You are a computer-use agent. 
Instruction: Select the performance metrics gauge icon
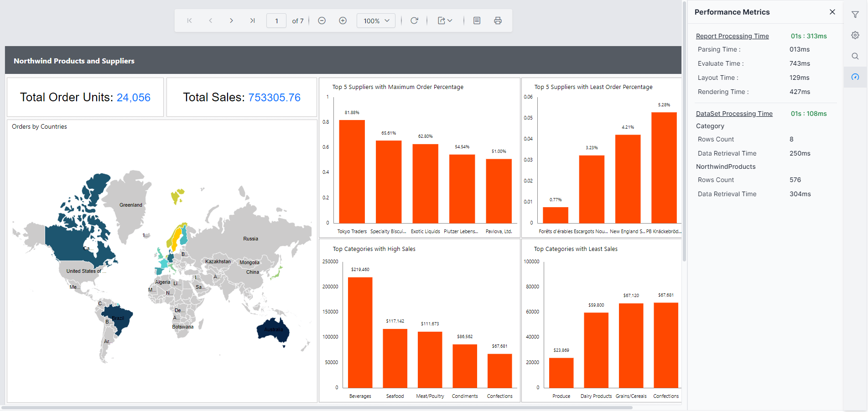click(x=855, y=77)
